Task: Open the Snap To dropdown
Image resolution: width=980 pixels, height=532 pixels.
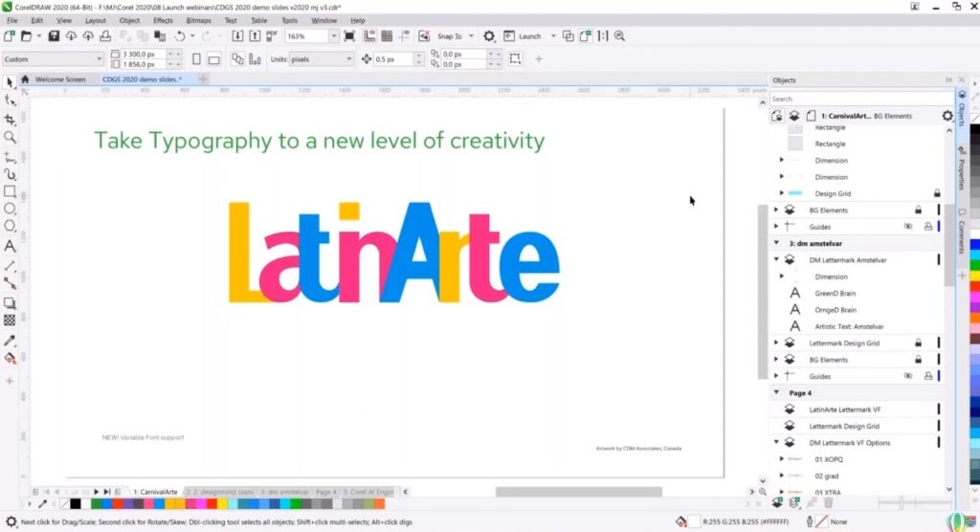Action: (x=471, y=36)
